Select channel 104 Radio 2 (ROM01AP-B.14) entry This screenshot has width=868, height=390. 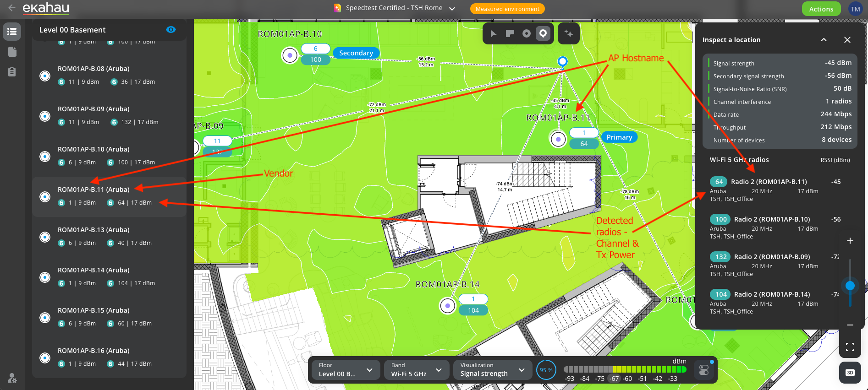775,303
